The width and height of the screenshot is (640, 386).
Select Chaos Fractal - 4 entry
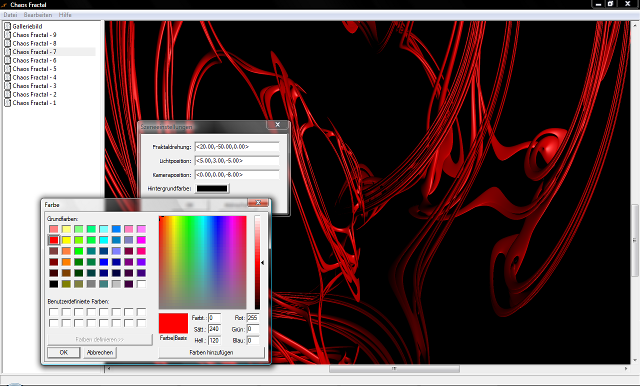[x=34, y=78]
